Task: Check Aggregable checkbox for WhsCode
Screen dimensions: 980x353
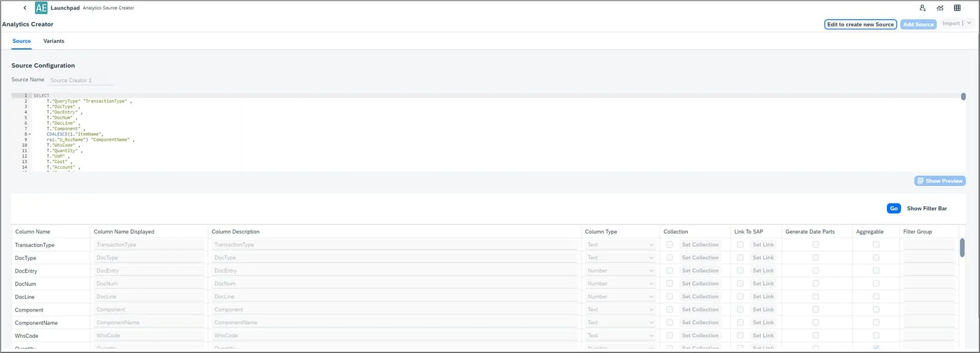Action: click(876, 335)
